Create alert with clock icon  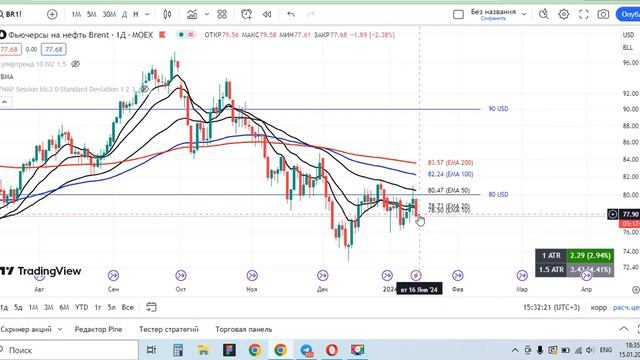point(246,14)
